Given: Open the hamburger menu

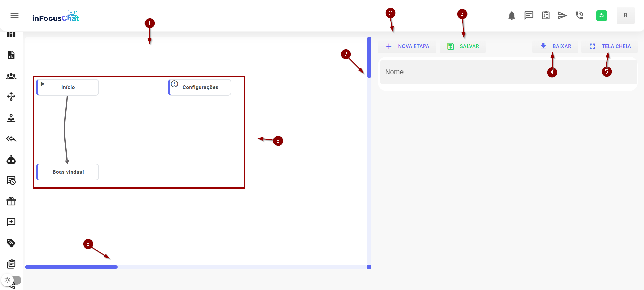Looking at the screenshot, I should [14, 16].
